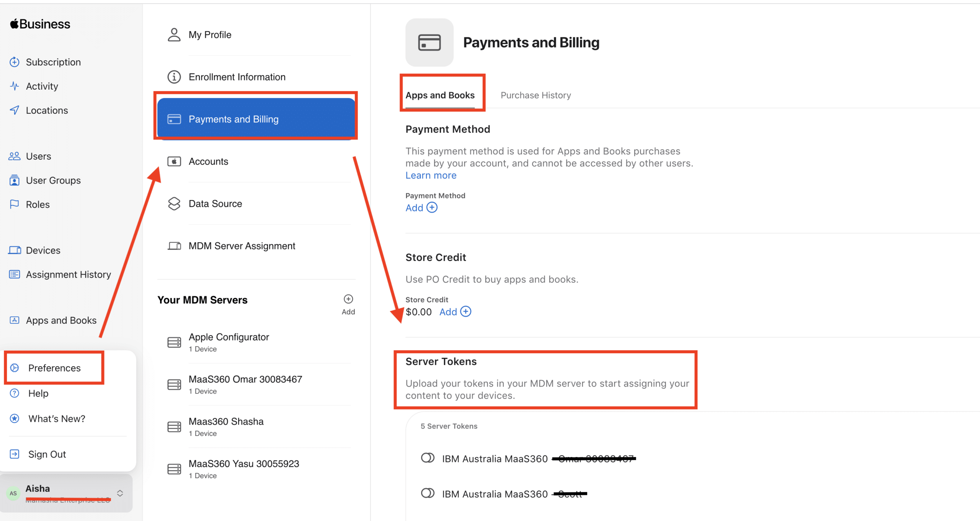Open the Roles flag icon
Screen dimensions: 980x521
15,204
